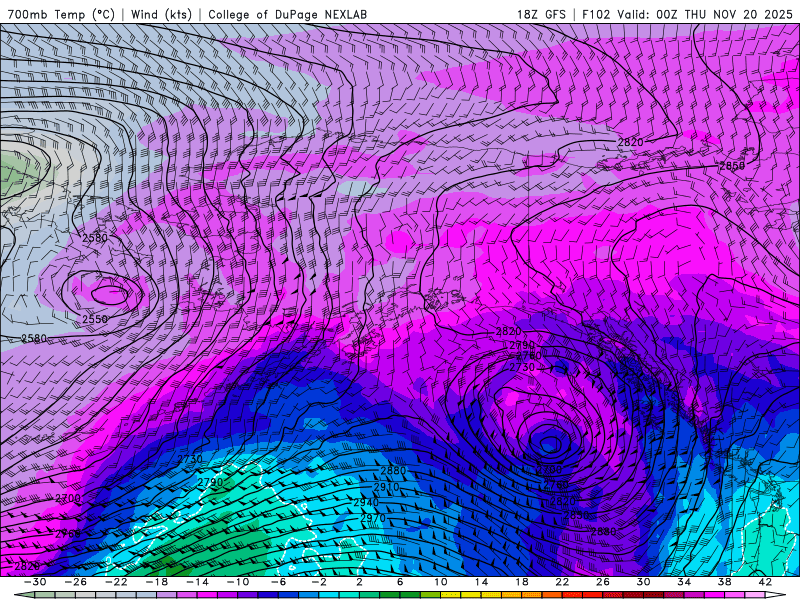The image size is (800, 600).
Task: Select the 2970 contour label
Action: coord(373,518)
